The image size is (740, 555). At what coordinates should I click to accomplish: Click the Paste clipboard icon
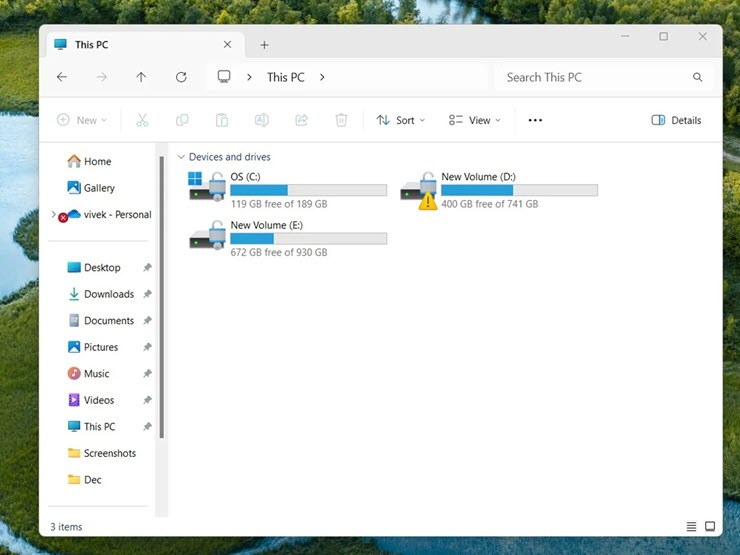tap(222, 120)
